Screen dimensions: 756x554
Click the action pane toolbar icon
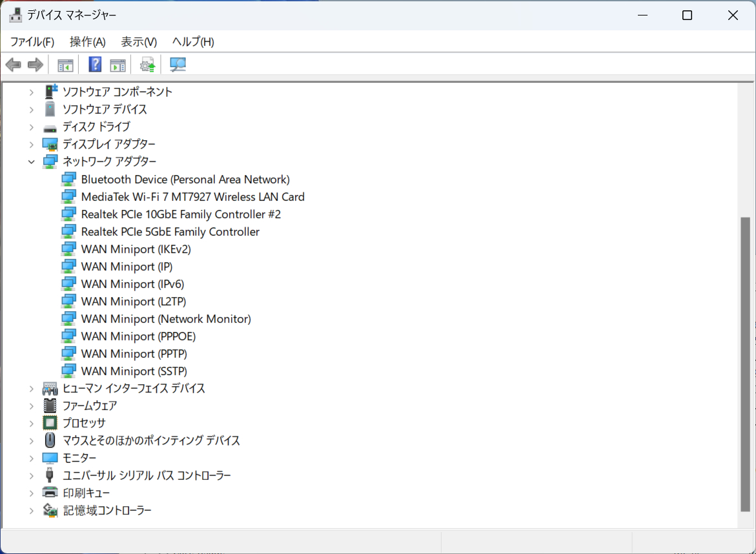pyautogui.click(x=117, y=65)
